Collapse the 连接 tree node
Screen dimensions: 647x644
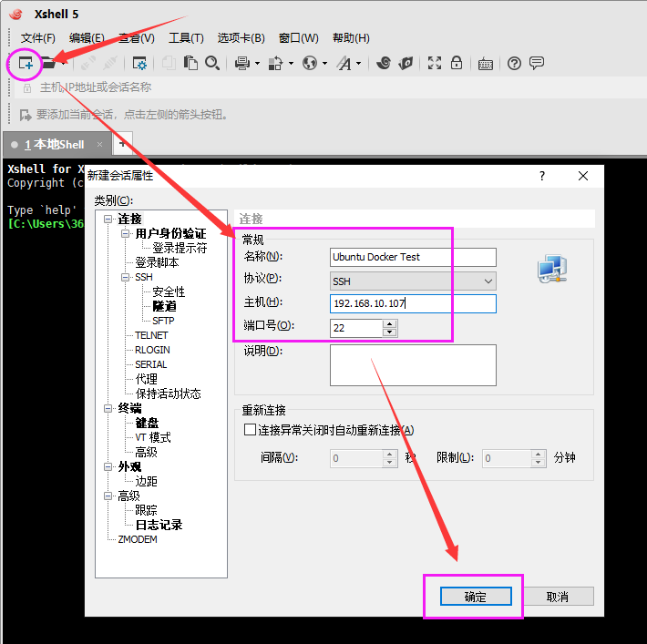pyautogui.click(x=108, y=219)
